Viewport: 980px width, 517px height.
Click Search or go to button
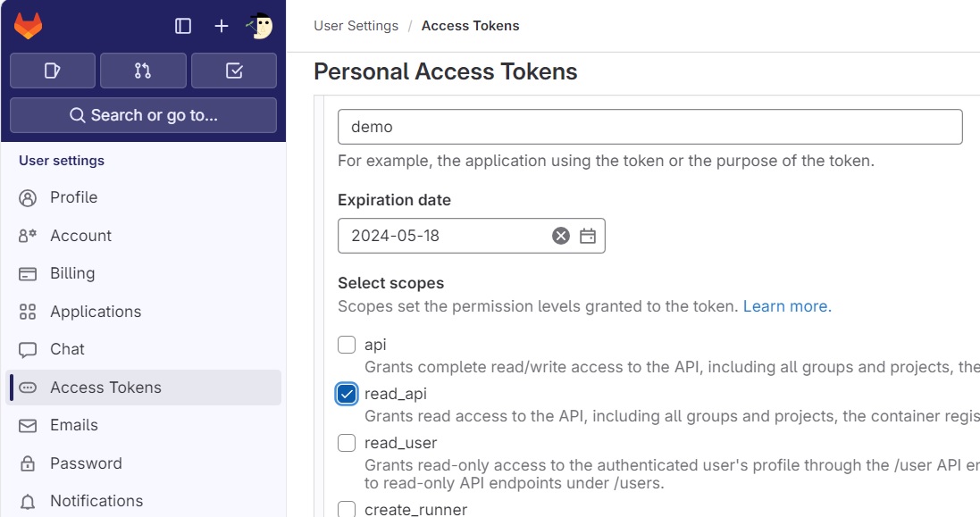coord(143,115)
